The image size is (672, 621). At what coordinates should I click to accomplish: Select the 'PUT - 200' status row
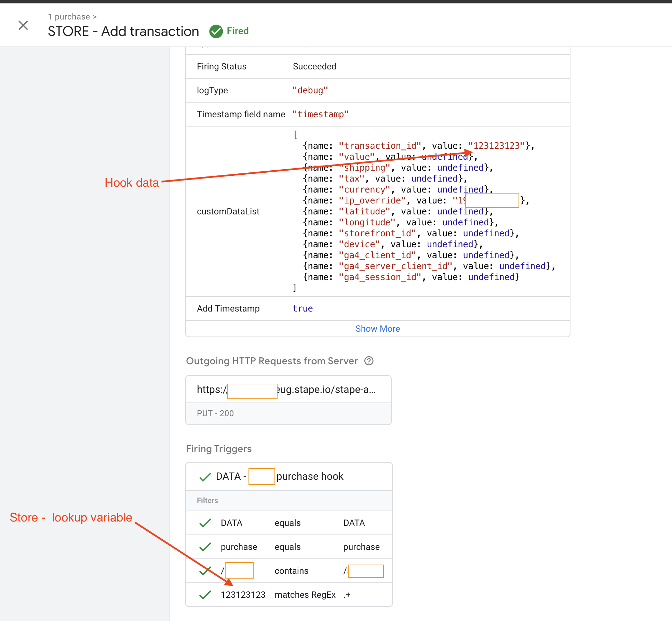[x=288, y=413]
